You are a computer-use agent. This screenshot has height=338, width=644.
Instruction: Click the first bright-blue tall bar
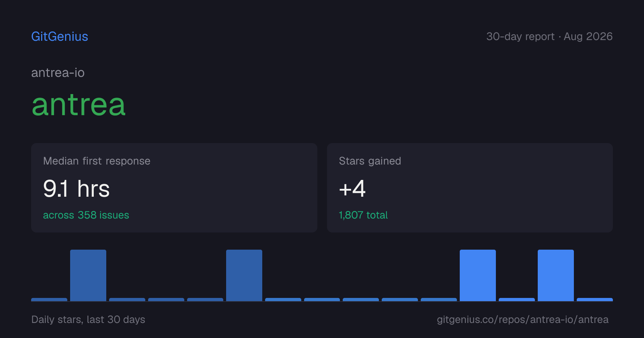tap(478, 275)
